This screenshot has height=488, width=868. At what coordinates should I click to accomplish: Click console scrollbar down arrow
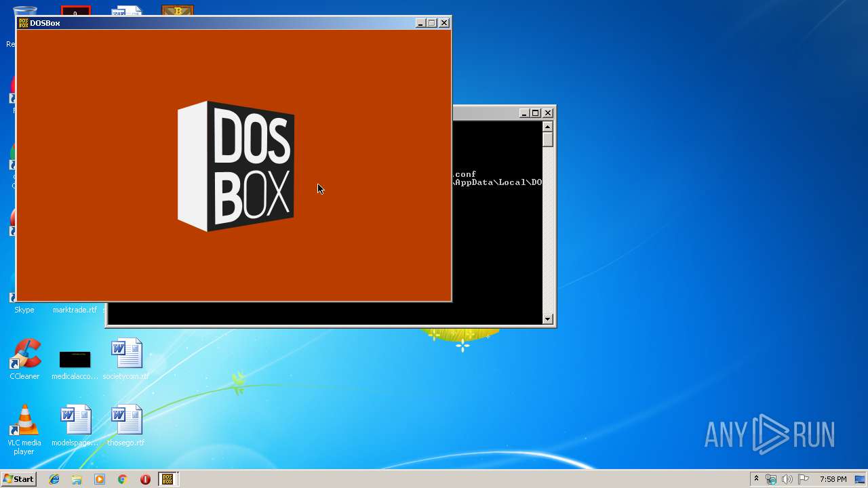[548, 319]
